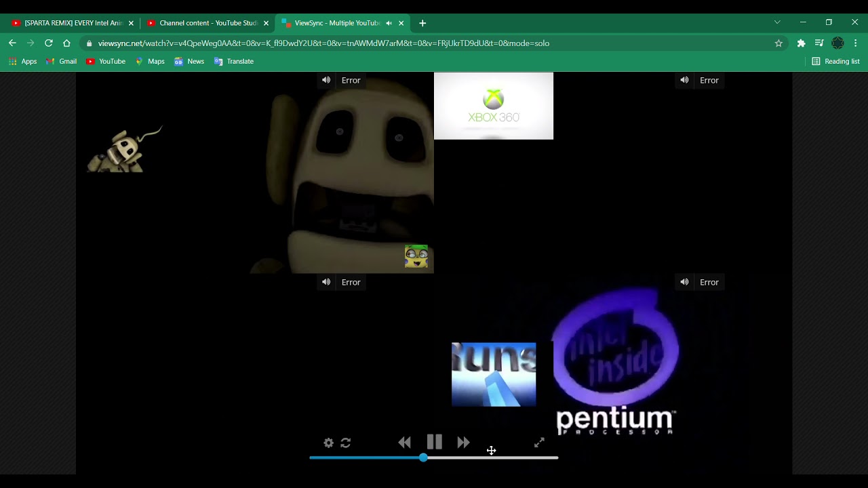Screen dimensions: 868x488
Task: Open News bookmark
Action: 189,61
